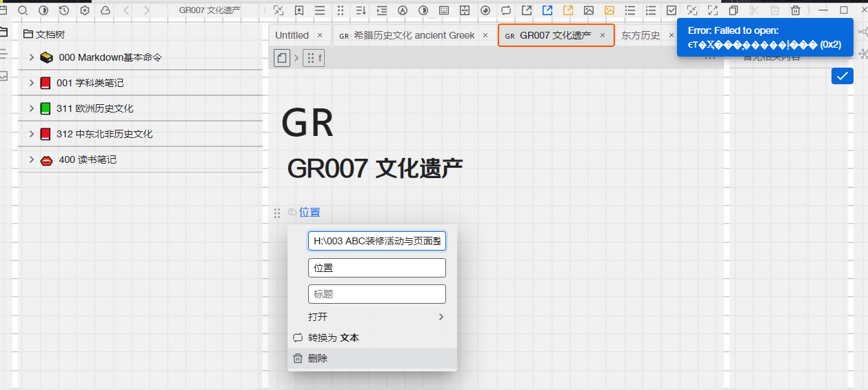This screenshot has width=868, height=390.
Task: Open the search magnifier icon
Action: click(23, 10)
